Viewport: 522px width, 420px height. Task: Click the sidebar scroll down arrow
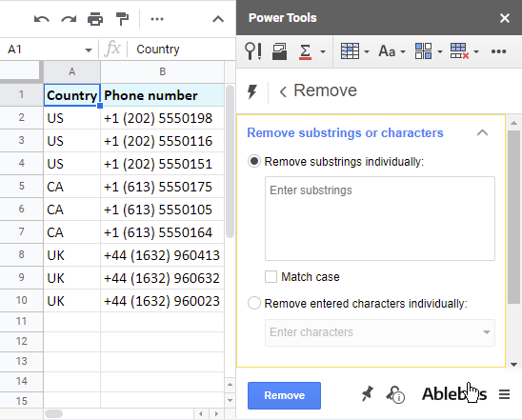513,365
